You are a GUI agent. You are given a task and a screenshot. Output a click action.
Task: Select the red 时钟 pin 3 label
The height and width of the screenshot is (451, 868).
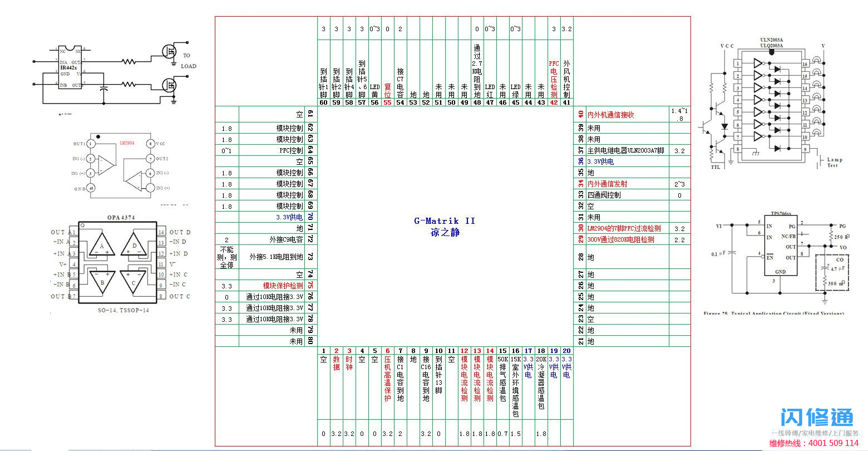(x=349, y=364)
